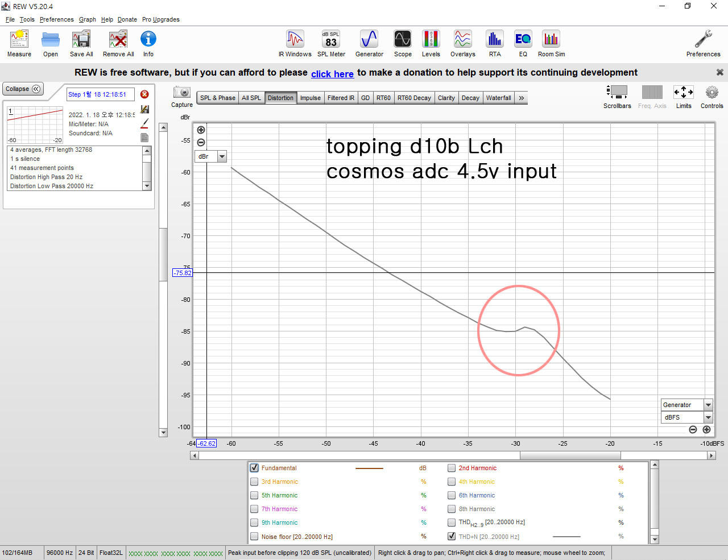The width and height of the screenshot is (728, 560).
Task: Switch to Impulse tab
Action: tap(310, 98)
